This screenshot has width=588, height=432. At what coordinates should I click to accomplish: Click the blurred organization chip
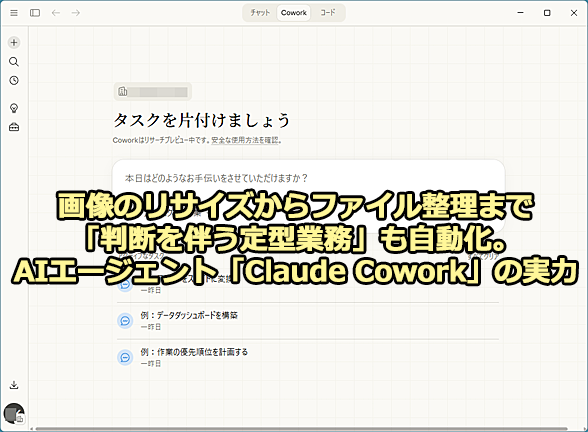pyautogui.click(x=153, y=92)
